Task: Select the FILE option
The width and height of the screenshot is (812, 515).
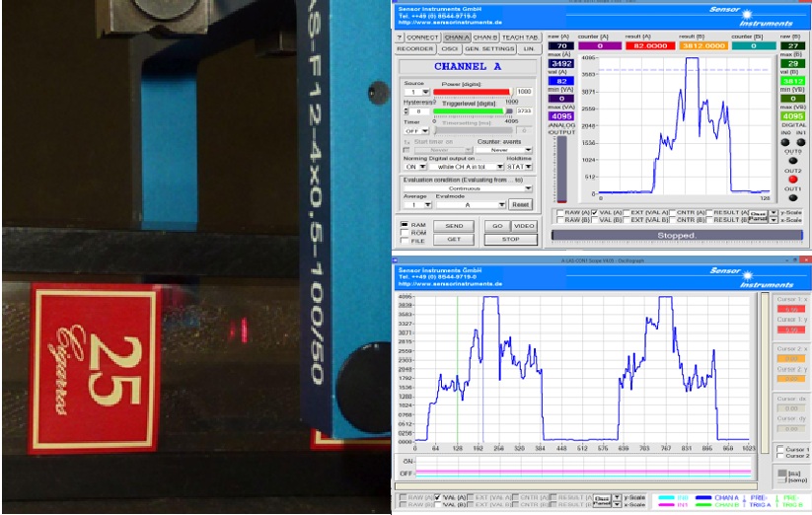Action: click(x=405, y=241)
